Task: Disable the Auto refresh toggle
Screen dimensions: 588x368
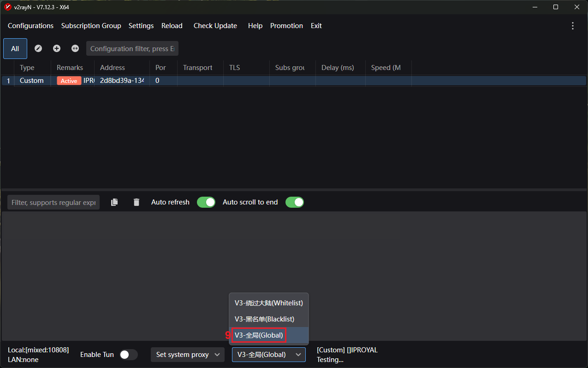Action: tap(206, 202)
